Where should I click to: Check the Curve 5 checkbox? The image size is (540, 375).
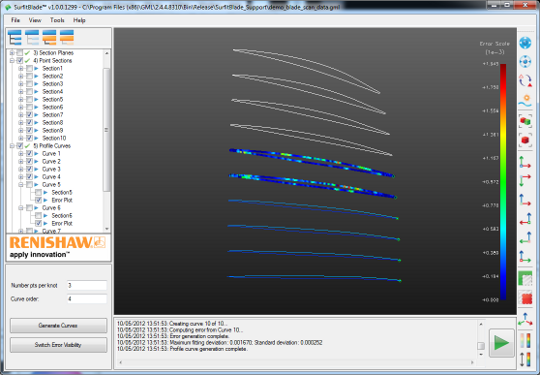click(29, 185)
